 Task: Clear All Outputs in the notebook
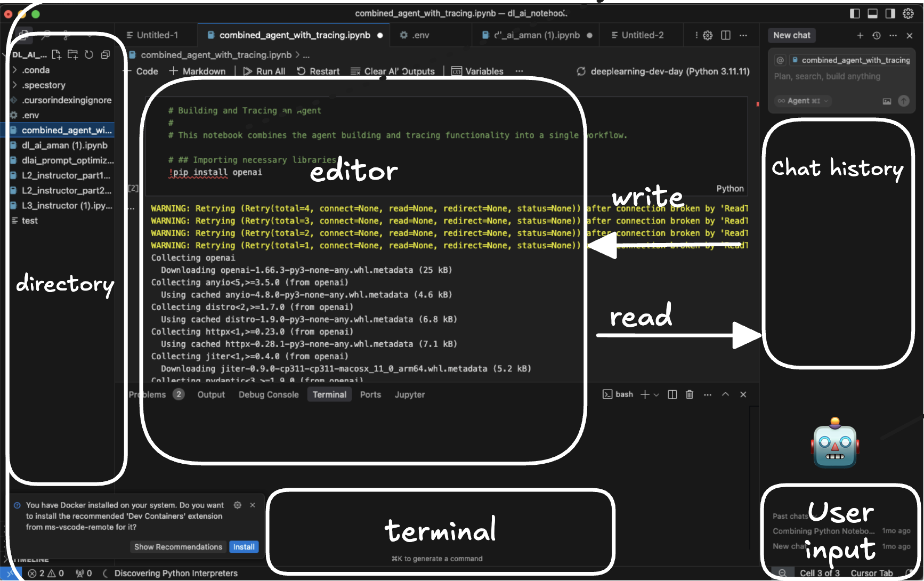[393, 71]
